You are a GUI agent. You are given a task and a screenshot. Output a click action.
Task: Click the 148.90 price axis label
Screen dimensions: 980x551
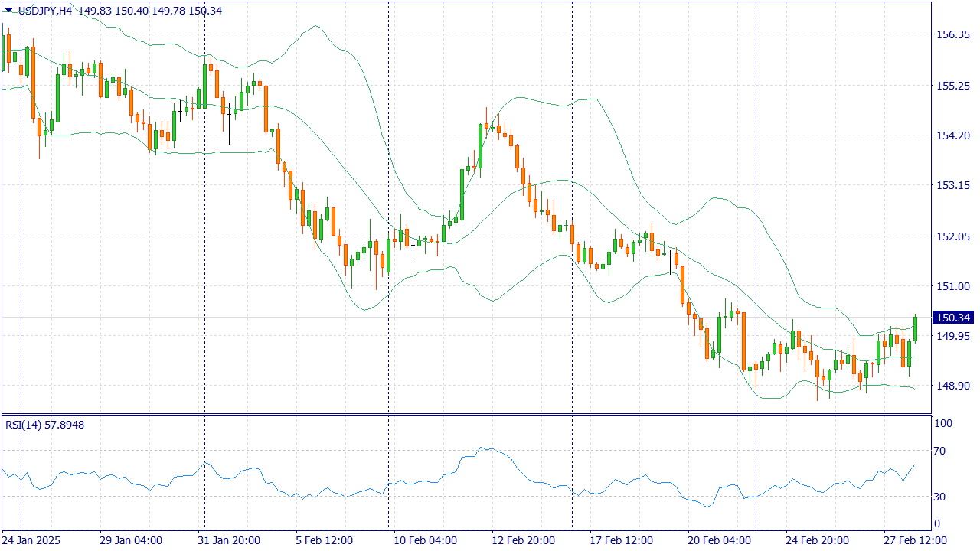click(953, 386)
